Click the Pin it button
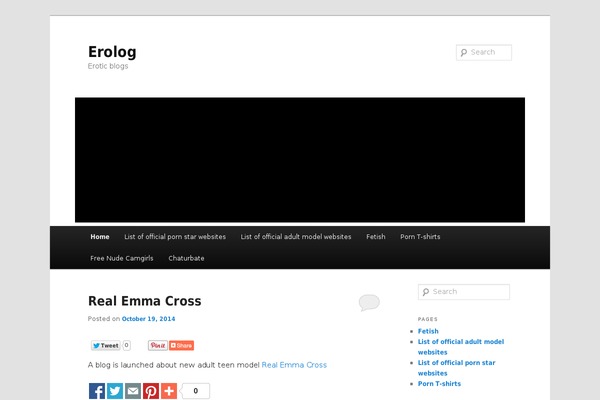Screen dimensions: 600x400 [158, 345]
